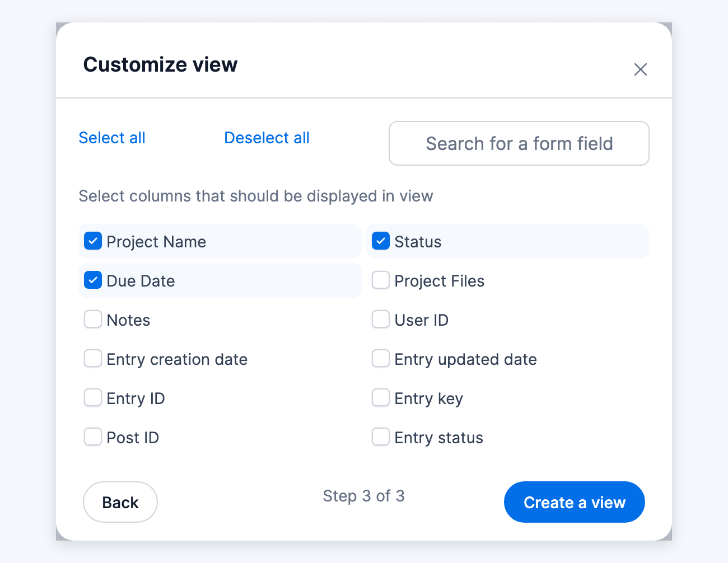This screenshot has width=728, height=563.
Task: Tick the Entry key checkbox
Action: 381,398
